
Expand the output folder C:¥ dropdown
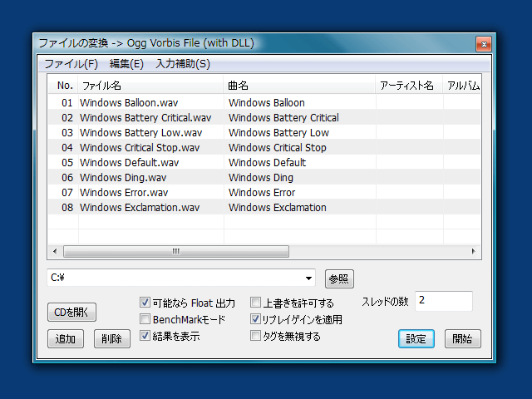click(x=308, y=278)
